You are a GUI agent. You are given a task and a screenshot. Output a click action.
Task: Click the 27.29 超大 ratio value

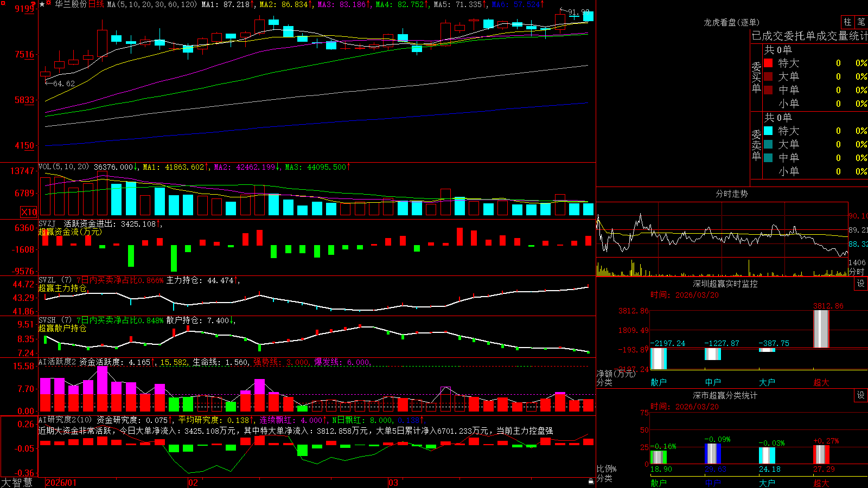[x=824, y=469]
